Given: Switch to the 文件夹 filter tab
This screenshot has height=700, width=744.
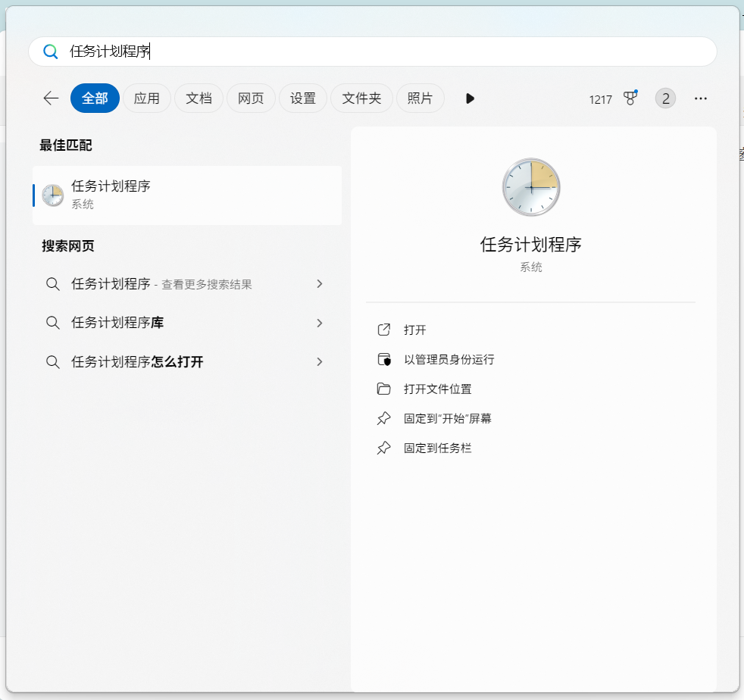Looking at the screenshot, I should 361,98.
